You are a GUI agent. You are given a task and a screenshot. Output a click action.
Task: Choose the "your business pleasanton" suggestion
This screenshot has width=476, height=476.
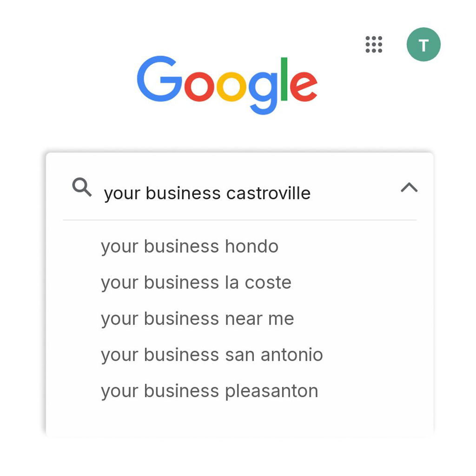pyautogui.click(x=210, y=391)
